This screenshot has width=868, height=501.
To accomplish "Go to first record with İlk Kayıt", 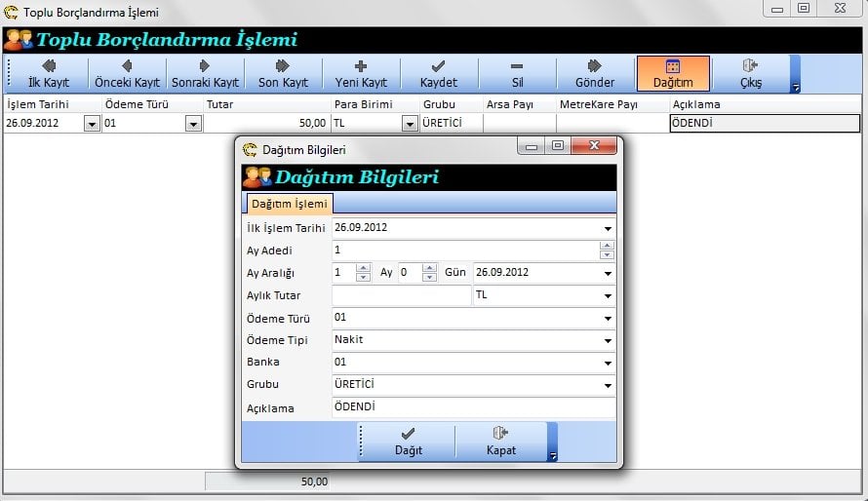I will 49,73.
